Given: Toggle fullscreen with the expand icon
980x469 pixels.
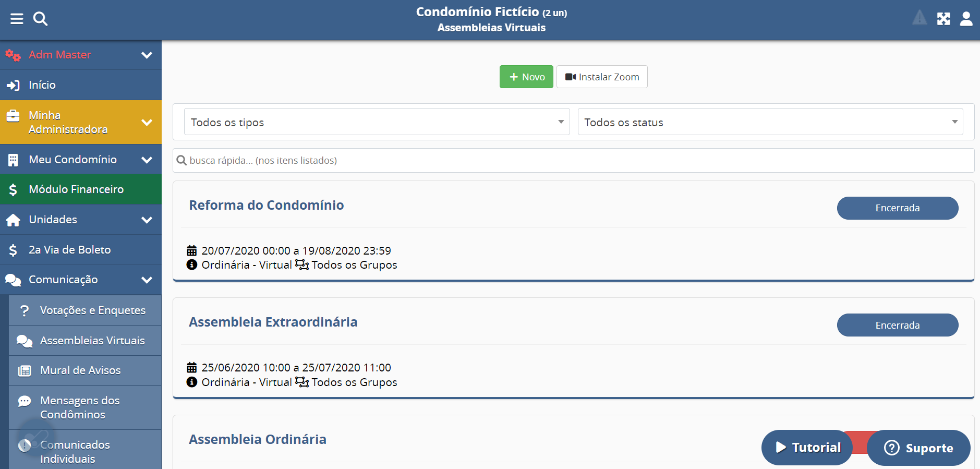Looking at the screenshot, I should (943, 19).
